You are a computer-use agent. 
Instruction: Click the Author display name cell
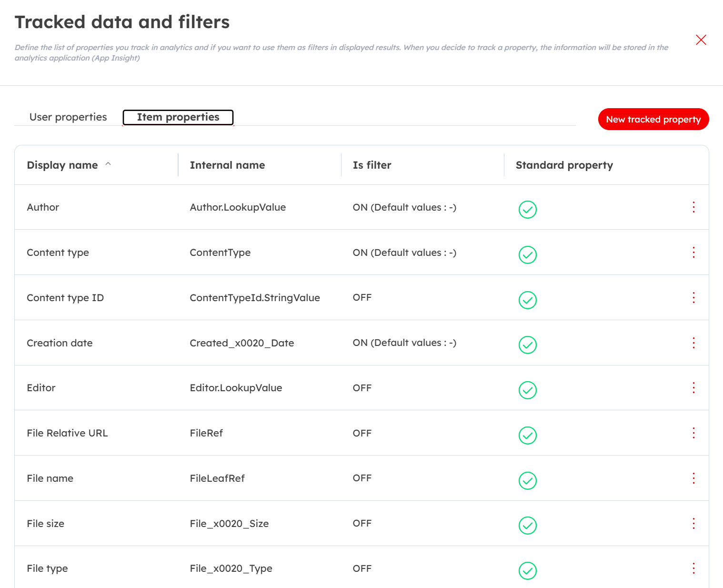43,207
